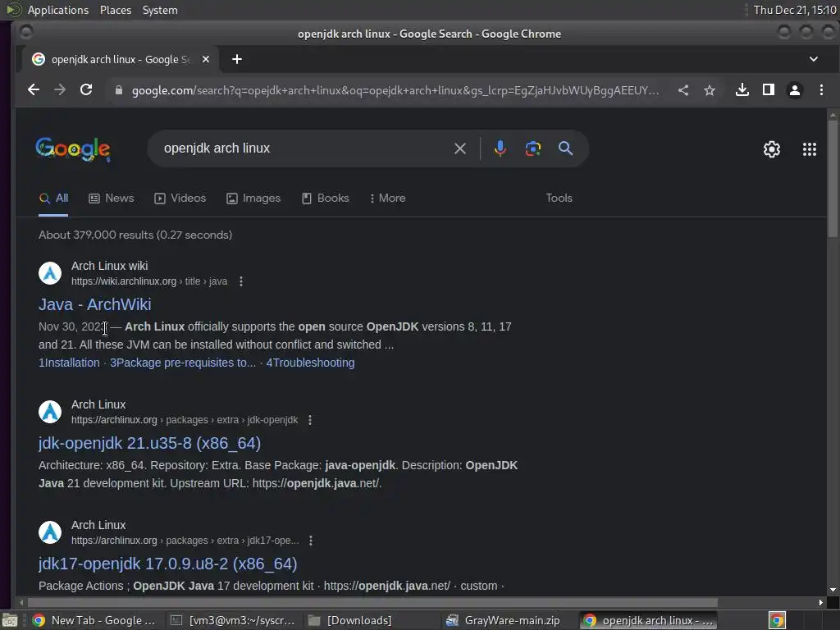Show desktop via taskbar corner icon
The height and width of the screenshot is (630, 840).
click(10, 620)
